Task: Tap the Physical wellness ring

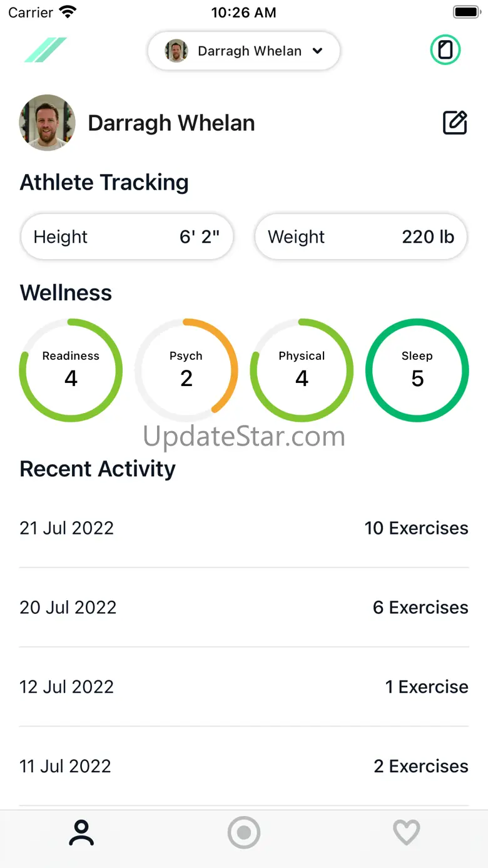Action: point(302,370)
